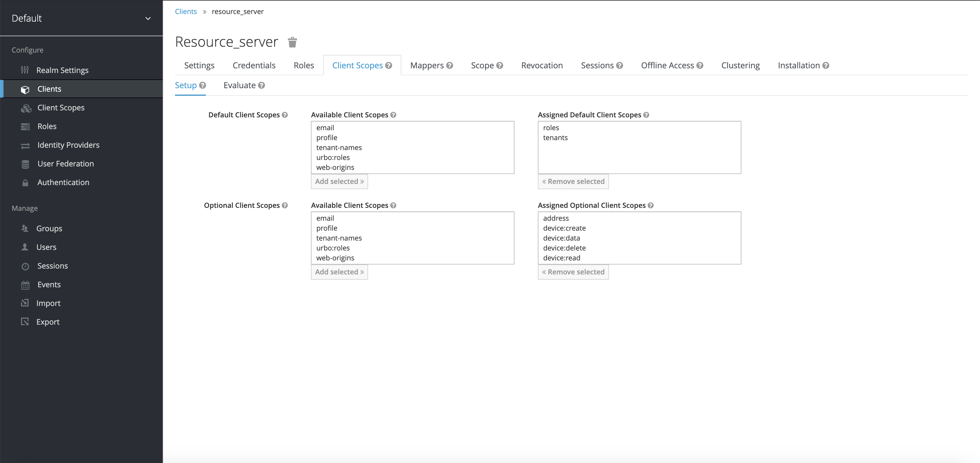980x463 pixels.
Task: Expand the Default realm dropdown
Action: tap(148, 18)
